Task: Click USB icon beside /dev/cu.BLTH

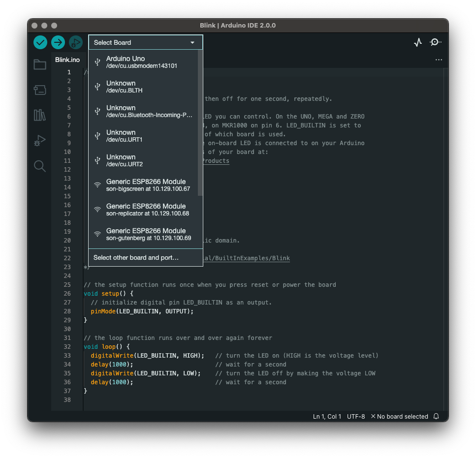Action: point(97,87)
